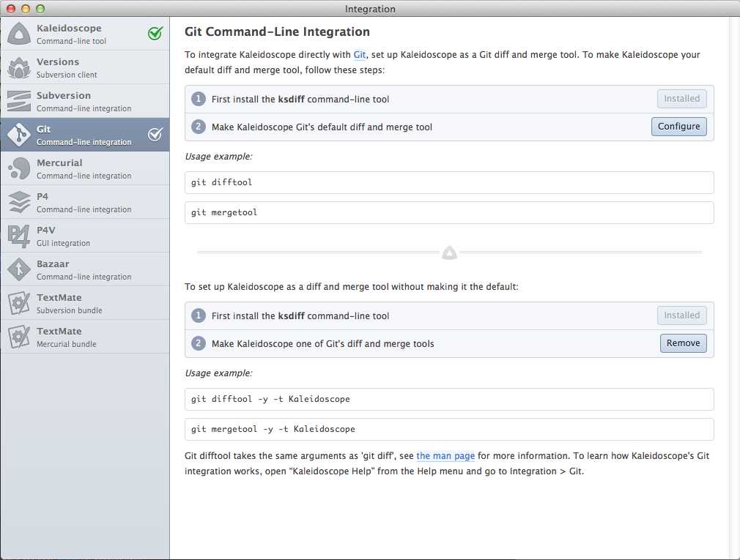Viewport: 740px width, 560px height.
Task: Click the first Installed button for ksdiff
Action: [x=682, y=99]
